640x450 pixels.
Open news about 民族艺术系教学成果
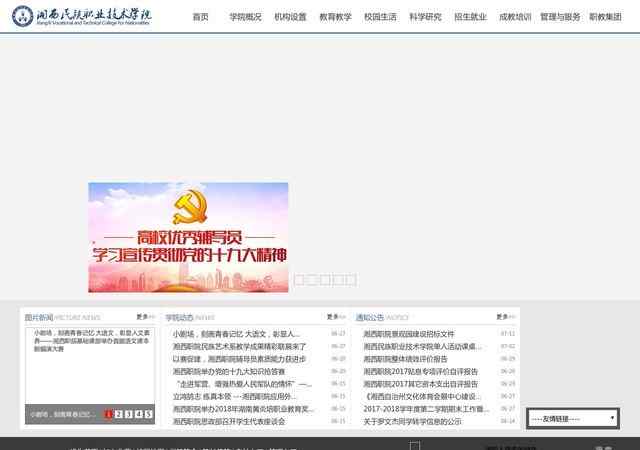coord(239,347)
